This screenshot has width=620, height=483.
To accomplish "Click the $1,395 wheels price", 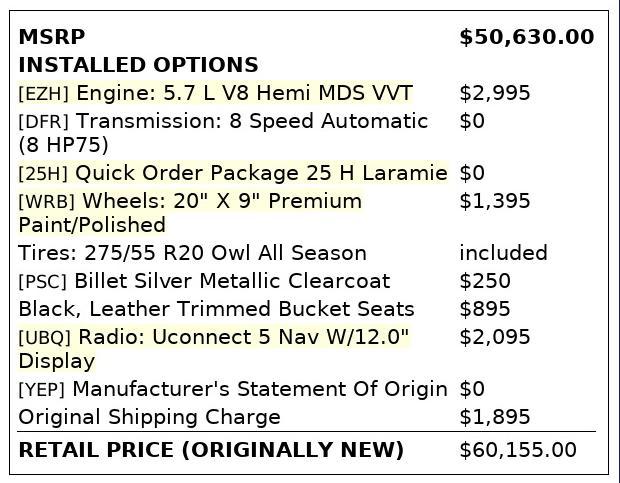I will click(x=495, y=201).
